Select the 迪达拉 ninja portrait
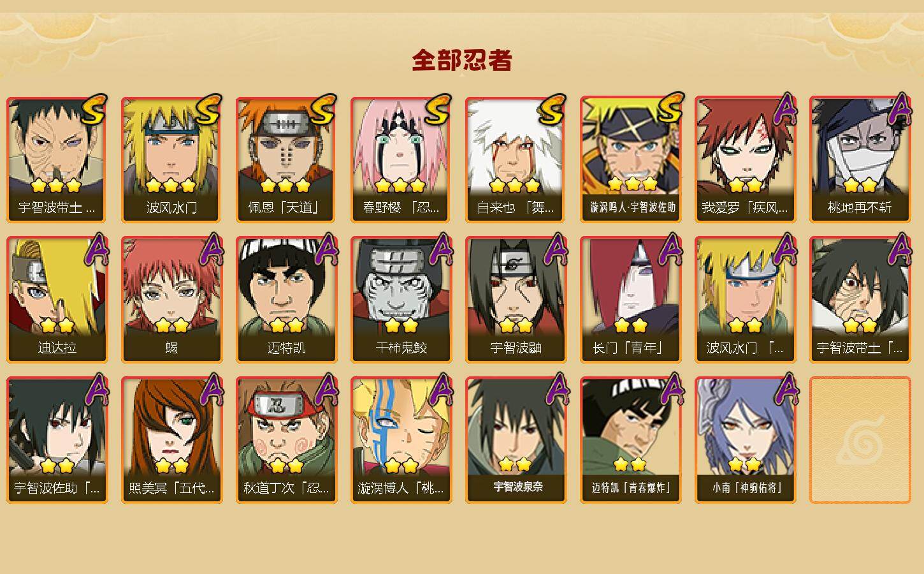 pyautogui.click(x=57, y=300)
